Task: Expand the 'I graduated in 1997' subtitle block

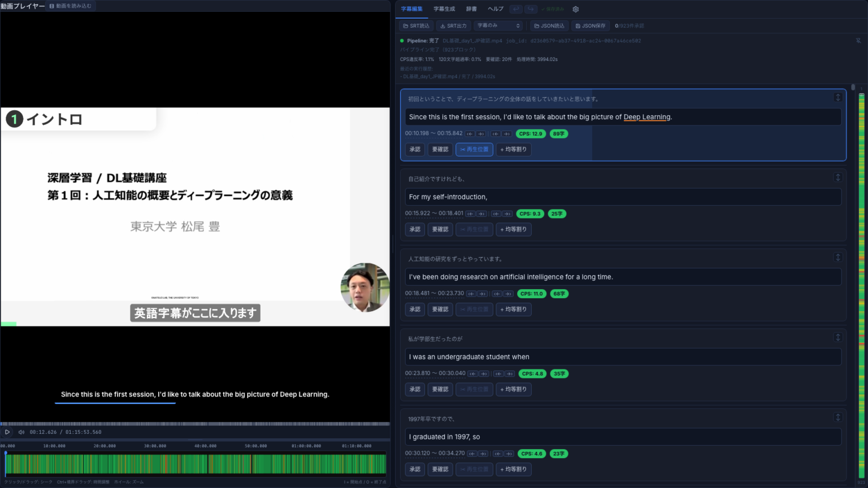Action: pos(838,417)
